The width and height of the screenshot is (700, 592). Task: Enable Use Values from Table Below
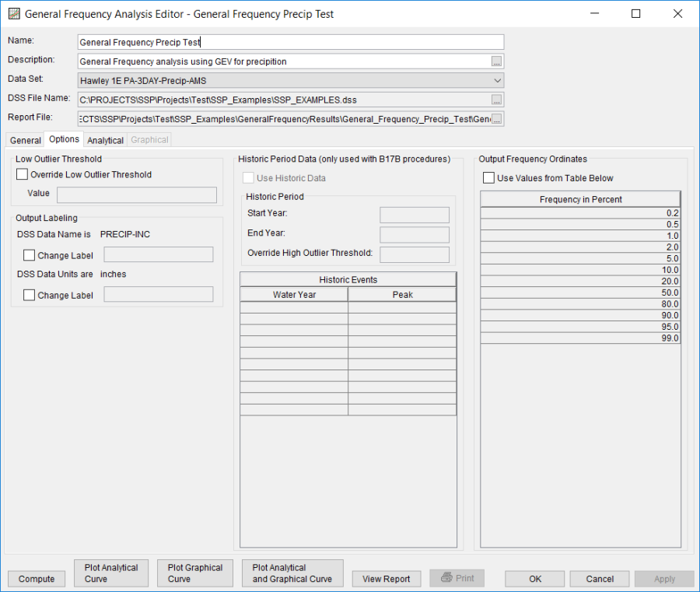(488, 177)
